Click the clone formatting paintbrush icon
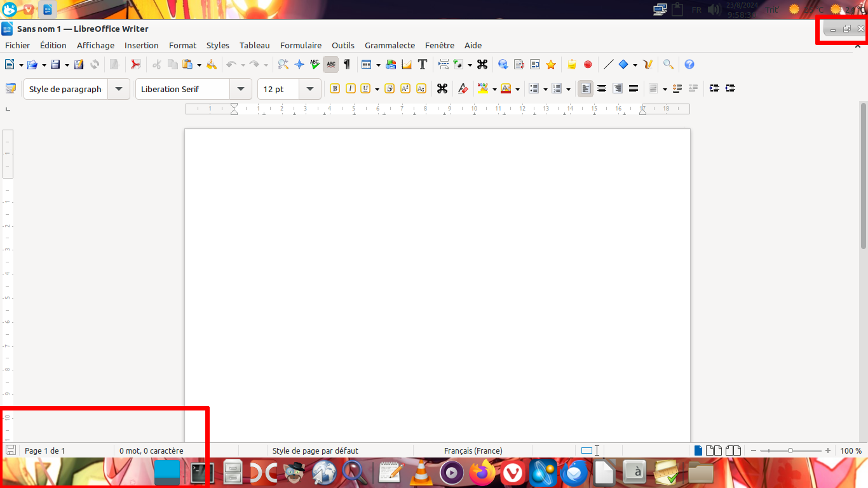This screenshot has width=868, height=488. click(x=212, y=64)
